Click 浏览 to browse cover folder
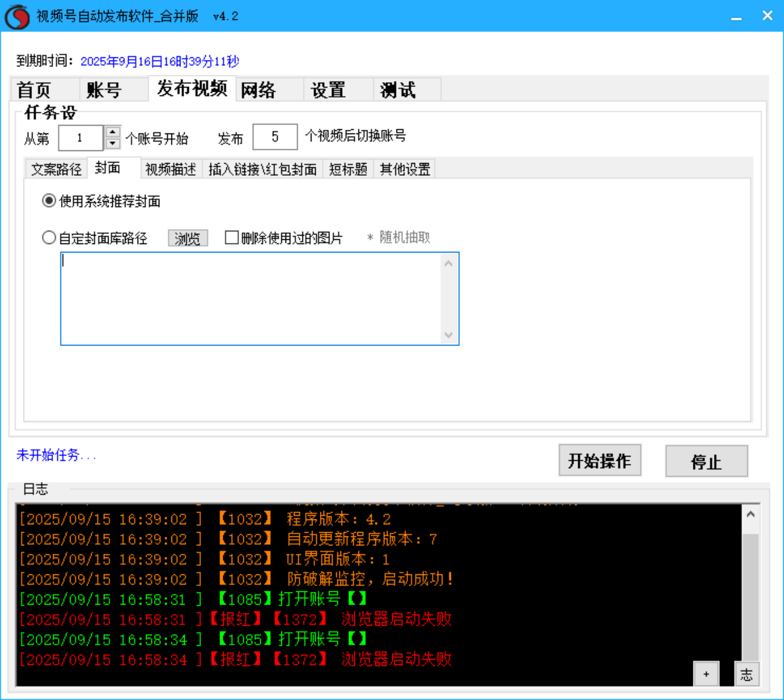784x700 pixels. [x=187, y=239]
